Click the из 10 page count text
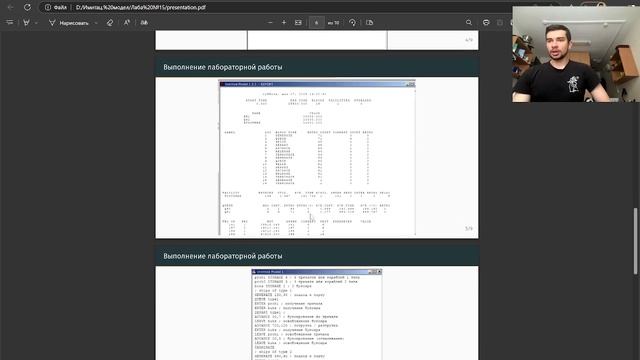640x360 pixels. pyautogui.click(x=333, y=23)
